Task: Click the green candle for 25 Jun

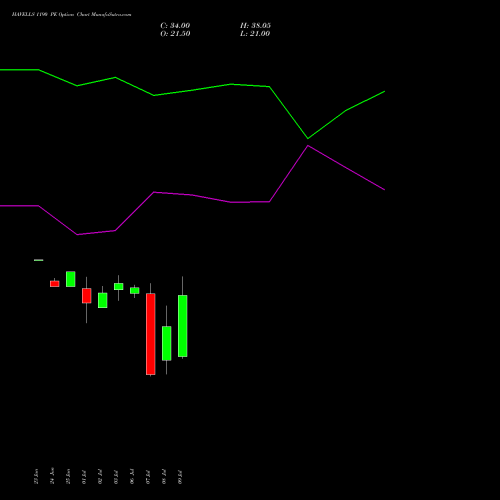Action: (71, 279)
